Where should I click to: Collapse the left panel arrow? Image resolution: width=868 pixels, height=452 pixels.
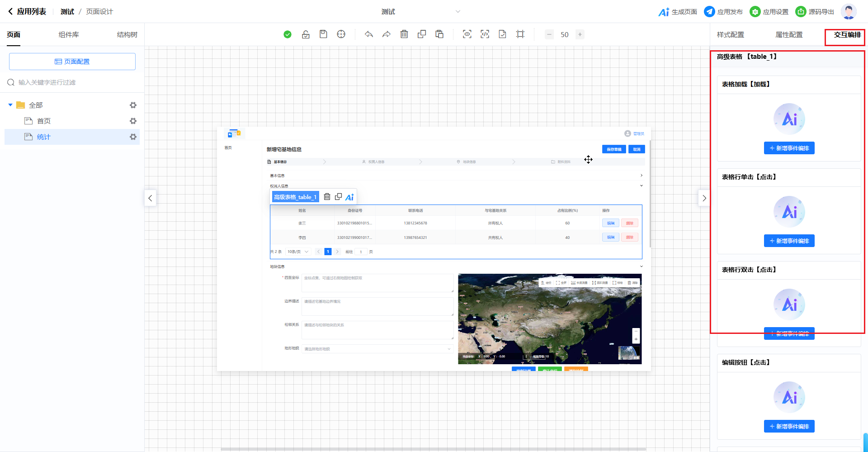coord(150,198)
